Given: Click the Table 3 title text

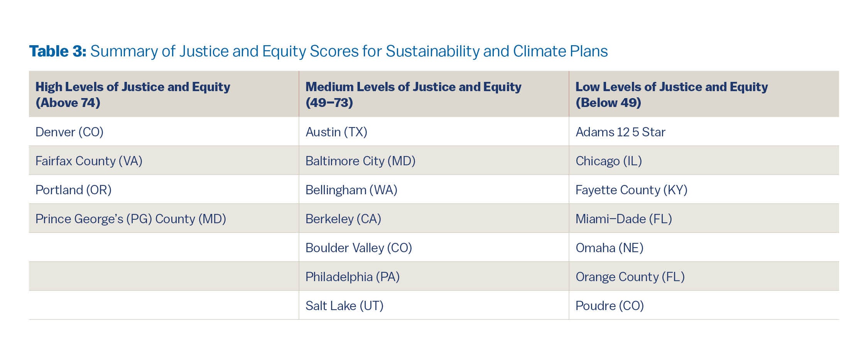Looking at the screenshot, I should [318, 51].
